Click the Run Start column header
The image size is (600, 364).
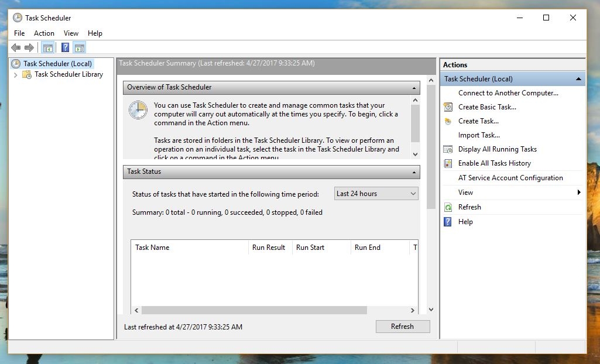321,248
